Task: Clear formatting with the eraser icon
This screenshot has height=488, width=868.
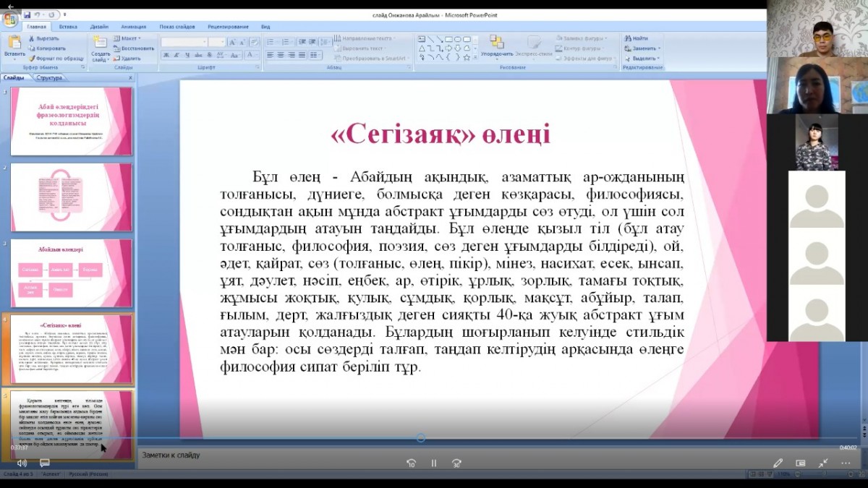Action: click(x=254, y=43)
